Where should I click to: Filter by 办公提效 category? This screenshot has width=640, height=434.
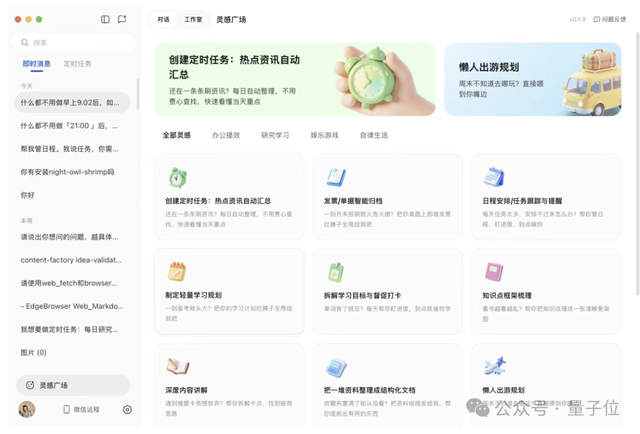pos(226,135)
